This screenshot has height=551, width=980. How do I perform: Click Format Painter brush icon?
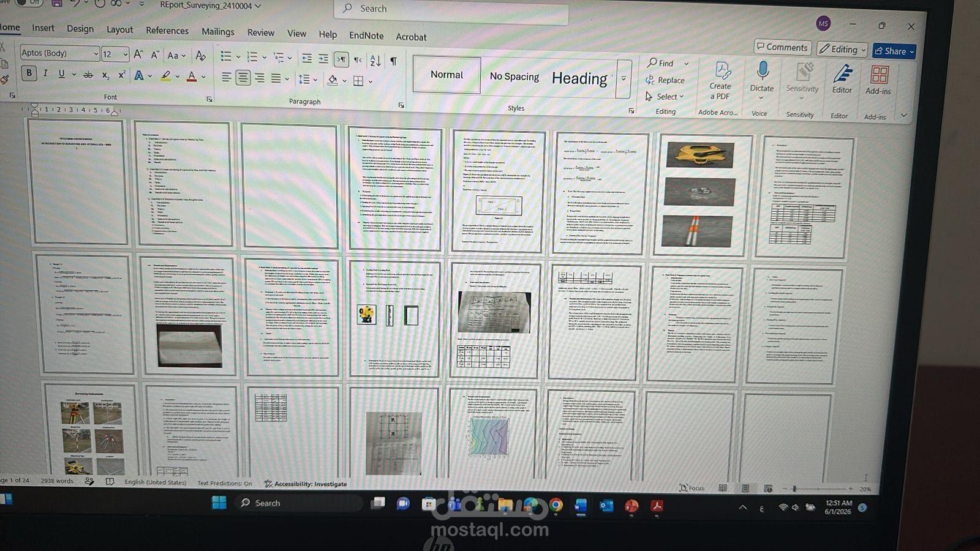point(4,80)
